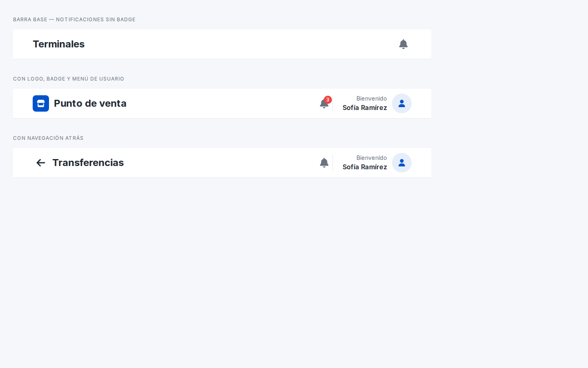Open notifications bell in Terminales bar
The height and width of the screenshot is (368, 588).
click(403, 44)
